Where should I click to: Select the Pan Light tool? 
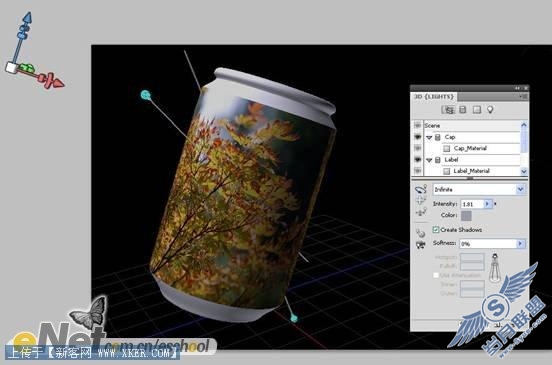pos(420,201)
